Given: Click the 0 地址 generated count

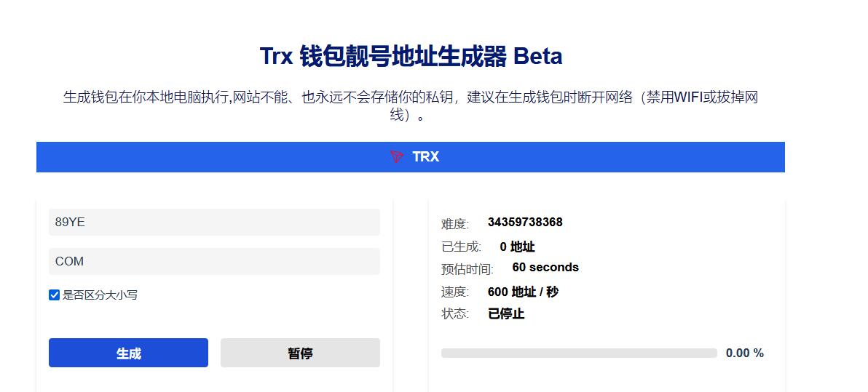Looking at the screenshot, I should tap(517, 247).
